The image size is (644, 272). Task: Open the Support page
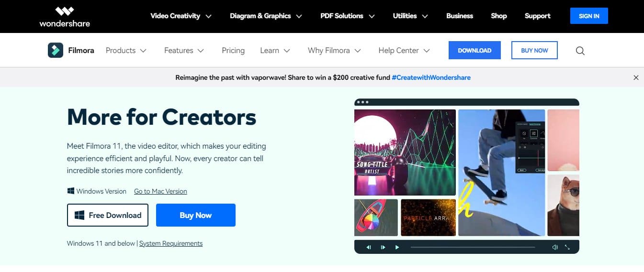pyautogui.click(x=537, y=16)
